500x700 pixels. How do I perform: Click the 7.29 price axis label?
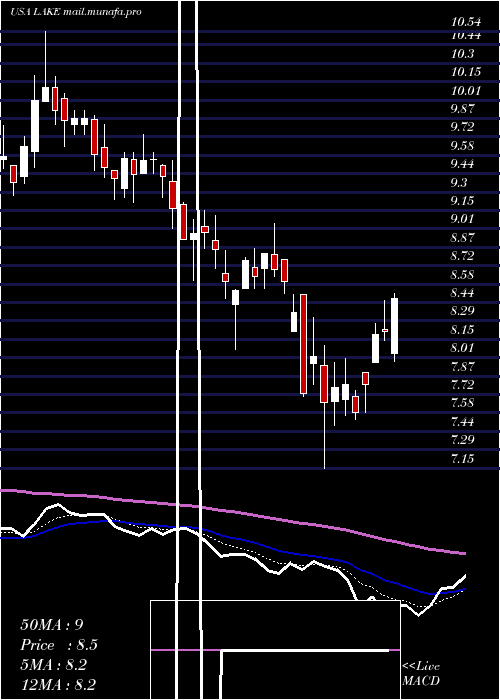pos(462,440)
